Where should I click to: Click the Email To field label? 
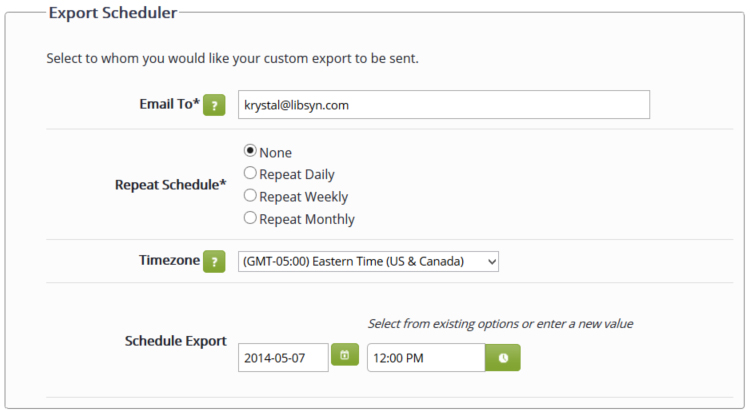(x=169, y=104)
